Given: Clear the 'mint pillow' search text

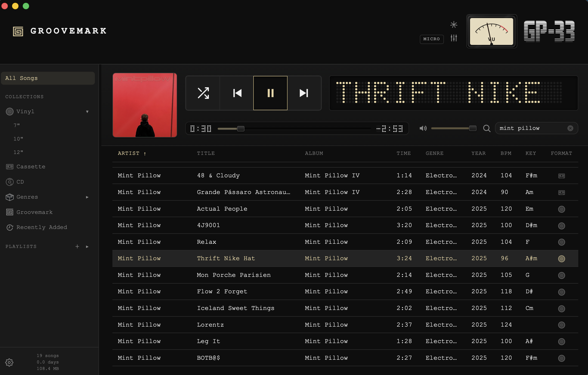Looking at the screenshot, I should point(570,128).
